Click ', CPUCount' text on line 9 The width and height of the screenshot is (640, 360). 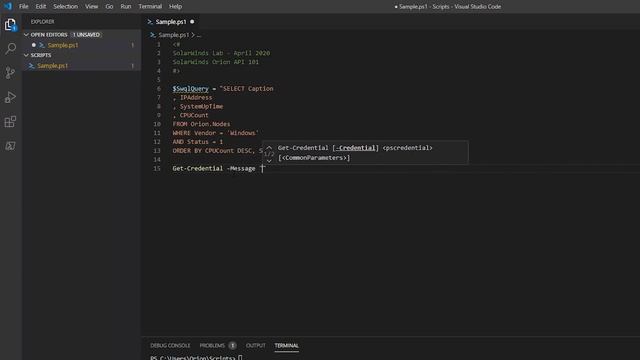click(x=190, y=116)
